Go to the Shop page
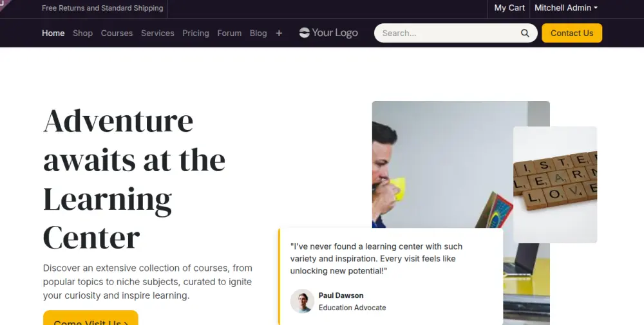 tap(82, 33)
